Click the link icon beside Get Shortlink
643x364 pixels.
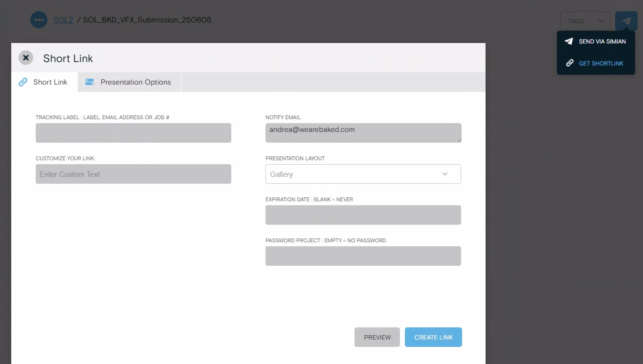pyautogui.click(x=570, y=63)
